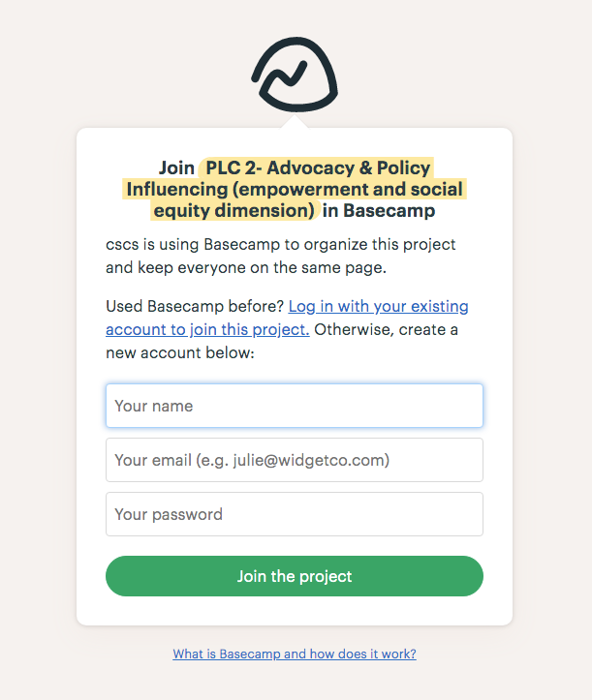
Task: Click "in Basecamp" at the heading end
Action: [x=379, y=211]
